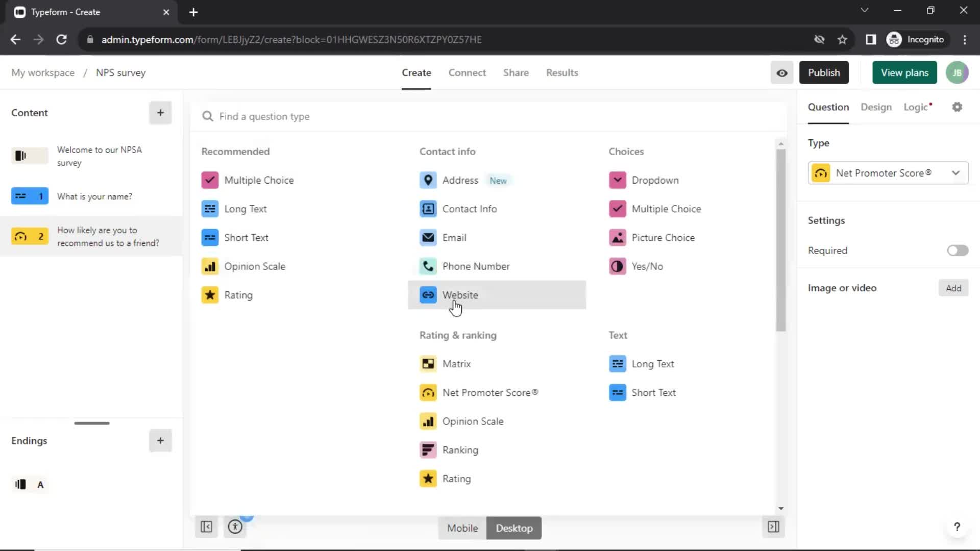Select Opinion Scale under Rating & ranking
The image size is (980, 551).
(x=461, y=421)
